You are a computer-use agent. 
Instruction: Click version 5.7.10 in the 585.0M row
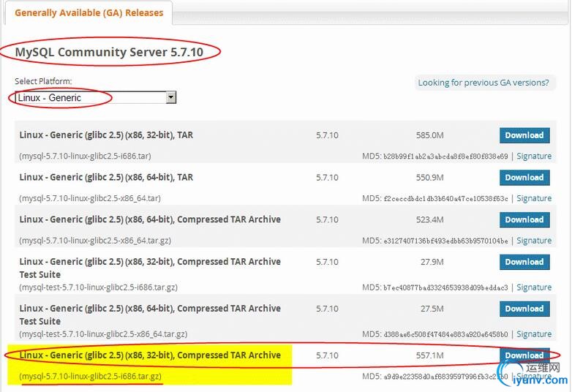[327, 135]
